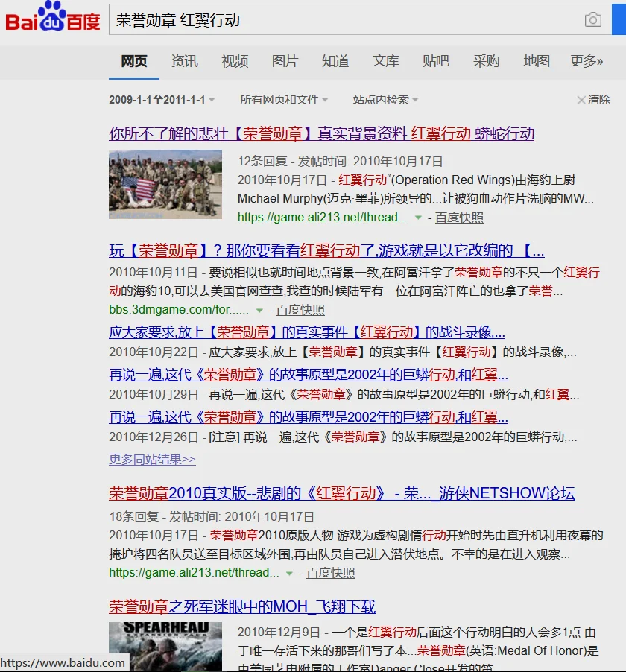Select the 网页 tab
The image size is (626, 672).
pos(134,61)
